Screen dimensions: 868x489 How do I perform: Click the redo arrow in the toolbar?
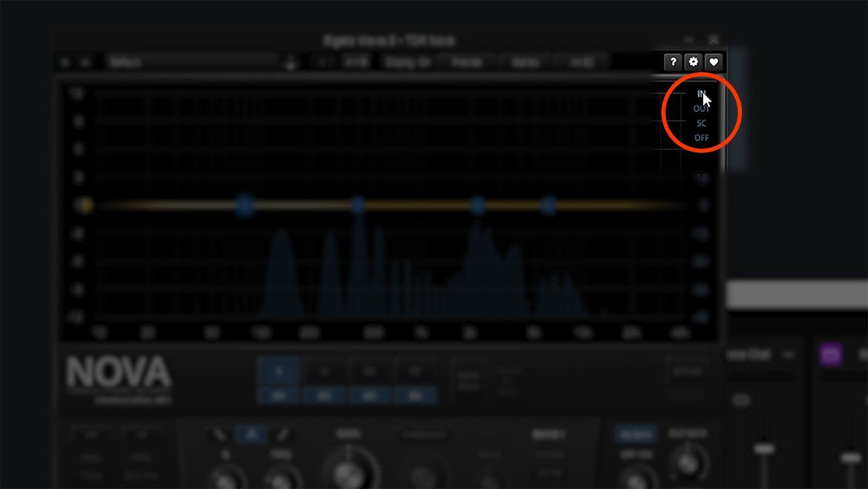click(x=84, y=62)
